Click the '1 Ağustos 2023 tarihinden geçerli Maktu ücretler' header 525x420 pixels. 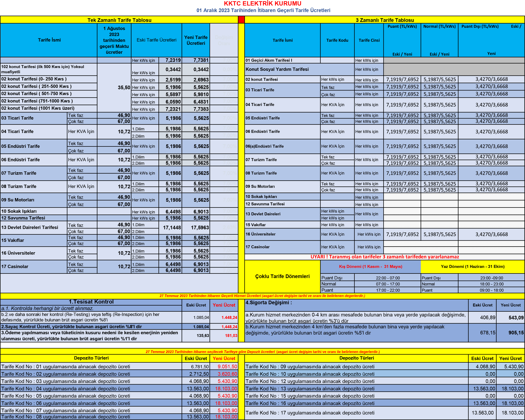click(114, 40)
